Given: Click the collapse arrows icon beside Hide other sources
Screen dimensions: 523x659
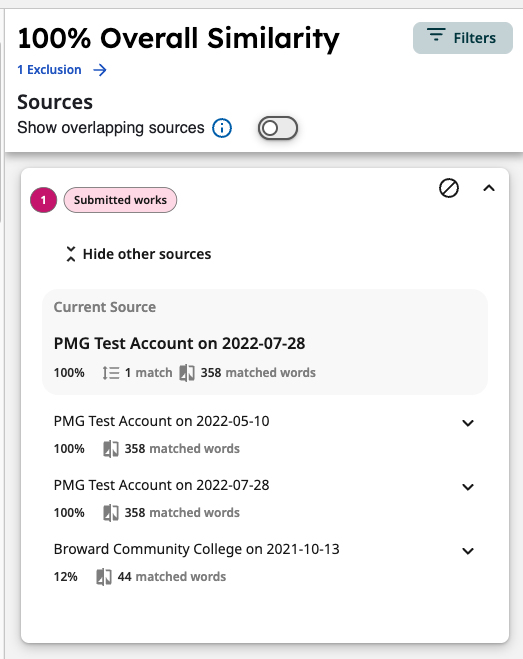Looking at the screenshot, I should [71, 254].
